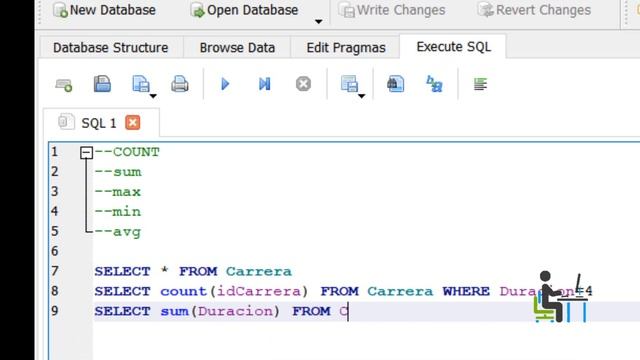Toggle comment block lines icon
Viewport: 640px width, 360px height.
(x=480, y=84)
